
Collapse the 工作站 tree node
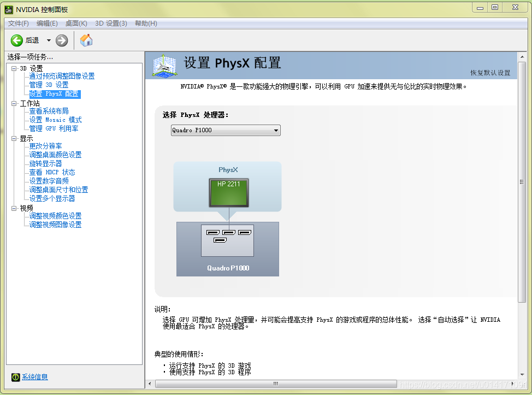[x=14, y=103]
